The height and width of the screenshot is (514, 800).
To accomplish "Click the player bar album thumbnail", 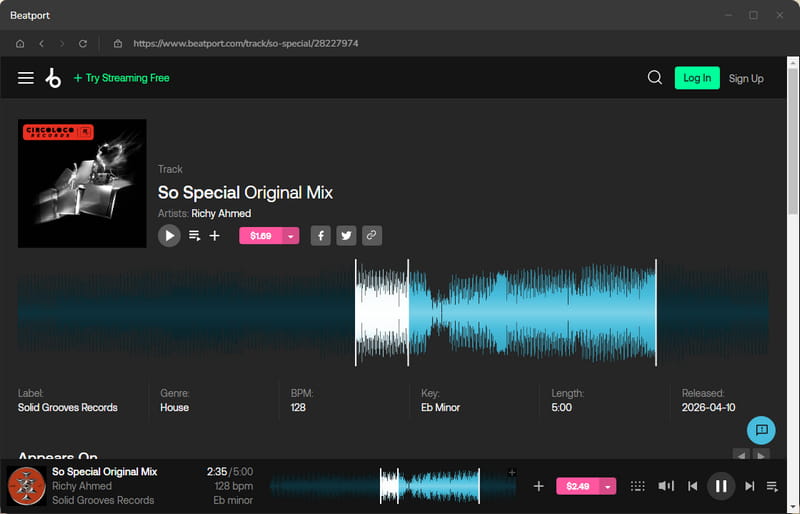I will coord(27,486).
